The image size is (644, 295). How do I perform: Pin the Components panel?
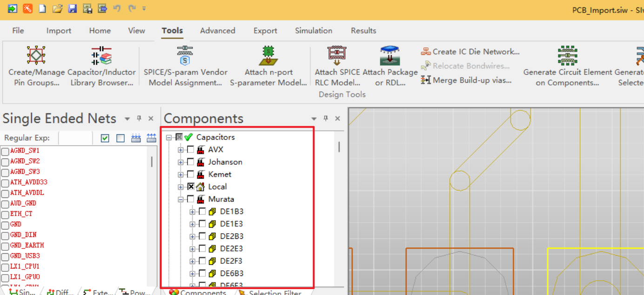click(326, 118)
